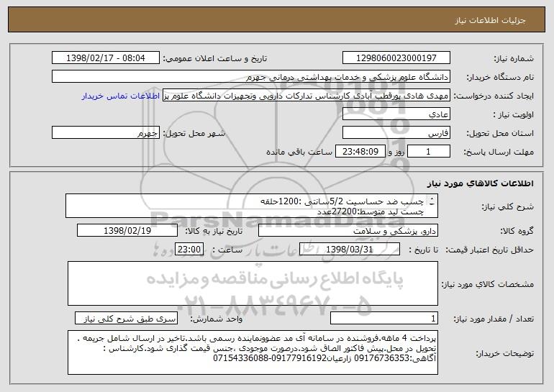Image resolution: width=554 pixels, height=392 pixels.
Task: Click the request creator field مهدی هادی پورقطب آبادی
Action: coord(306,96)
